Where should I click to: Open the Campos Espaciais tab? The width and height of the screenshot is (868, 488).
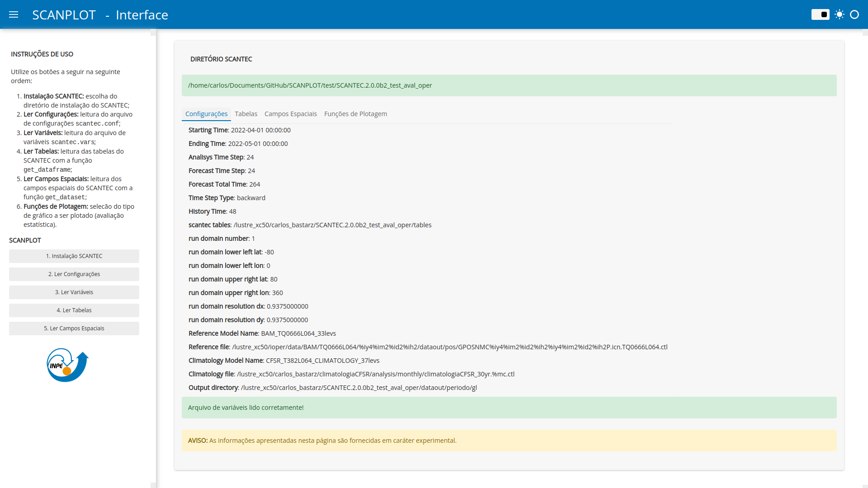pyautogui.click(x=291, y=114)
